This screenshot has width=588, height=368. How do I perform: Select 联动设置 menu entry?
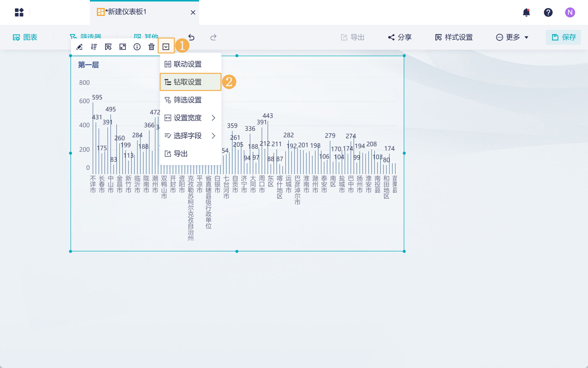tap(190, 64)
